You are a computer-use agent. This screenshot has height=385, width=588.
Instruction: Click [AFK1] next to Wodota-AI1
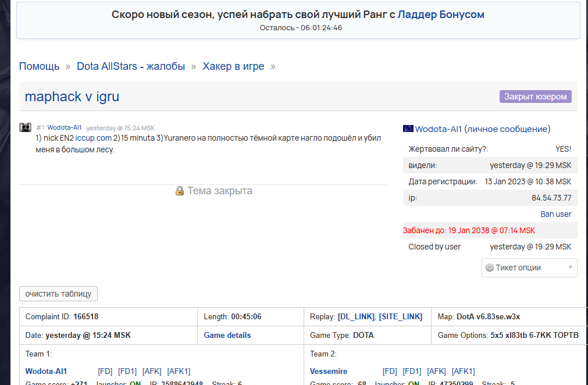point(179,371)
